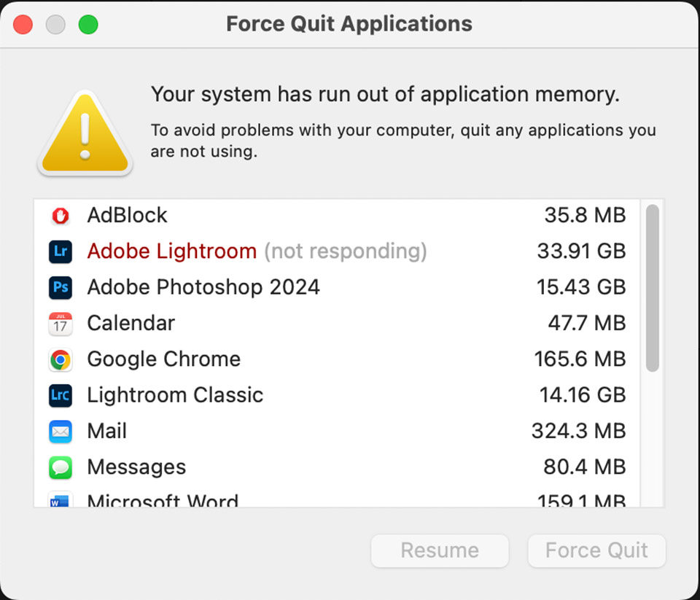Screen dimensions: 700x600
Task: Click the 324.3 MB memory value
Action: 578,432
